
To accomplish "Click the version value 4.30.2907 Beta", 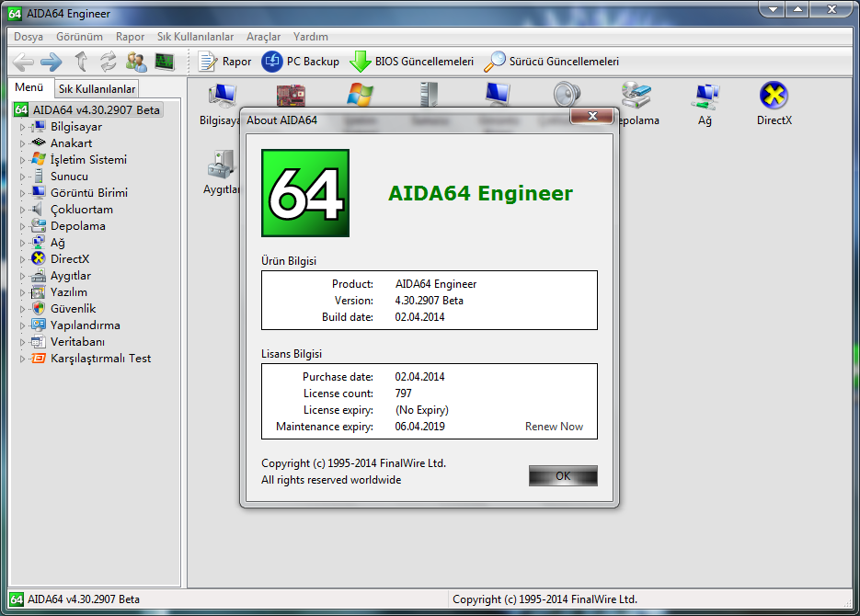I will pos(429,301).
